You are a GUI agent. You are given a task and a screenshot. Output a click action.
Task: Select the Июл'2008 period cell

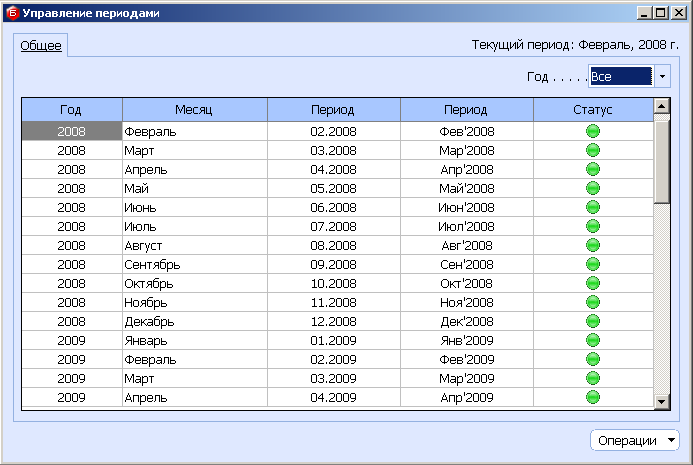tap(466, 226)
